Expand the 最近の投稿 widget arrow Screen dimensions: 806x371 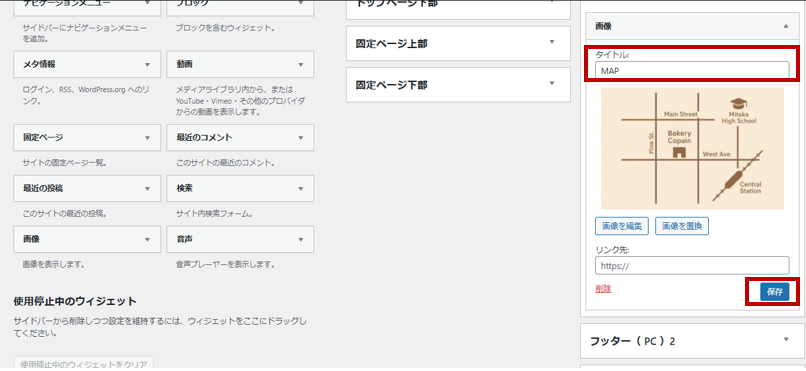148,189
